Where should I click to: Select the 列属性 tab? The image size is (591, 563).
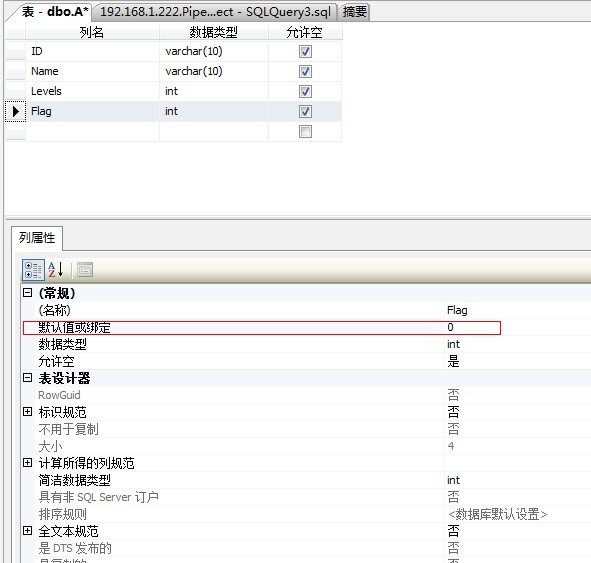[x=37, y=238]
